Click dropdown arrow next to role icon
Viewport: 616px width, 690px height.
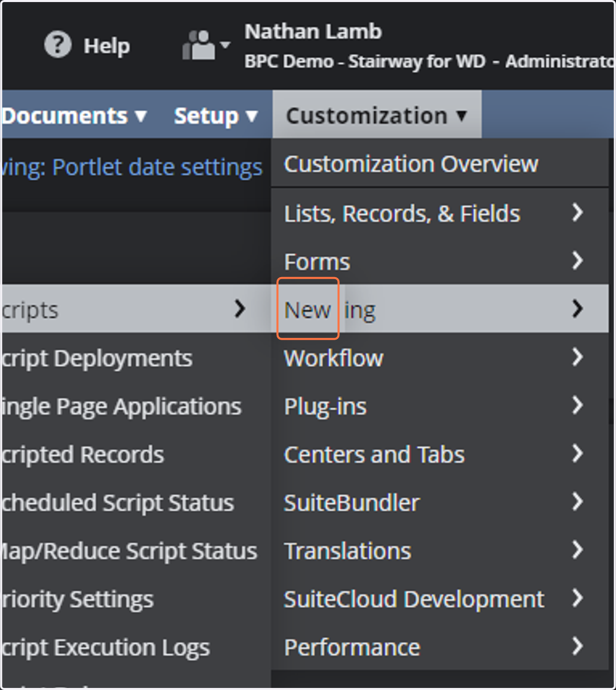225,45
